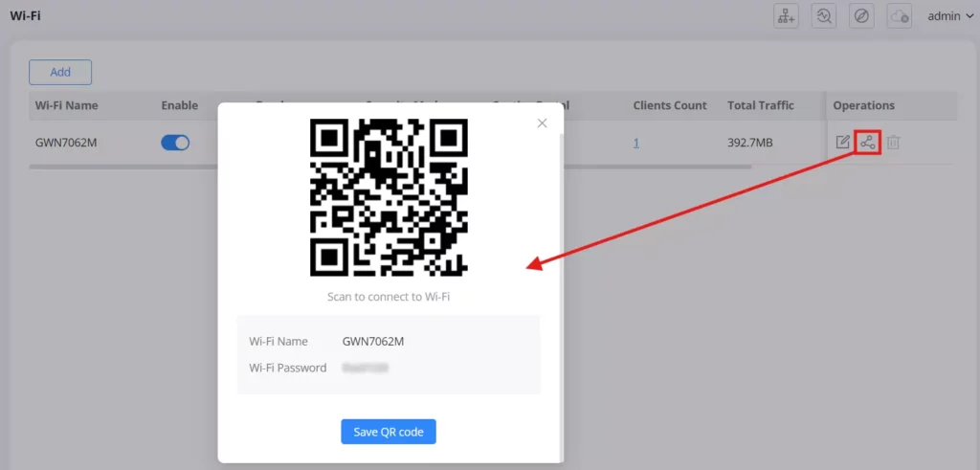This screenshot has width=980, height=470.
Task: Click the network topology icon in header
Action: pyautogui.click(x=787, y=17)
